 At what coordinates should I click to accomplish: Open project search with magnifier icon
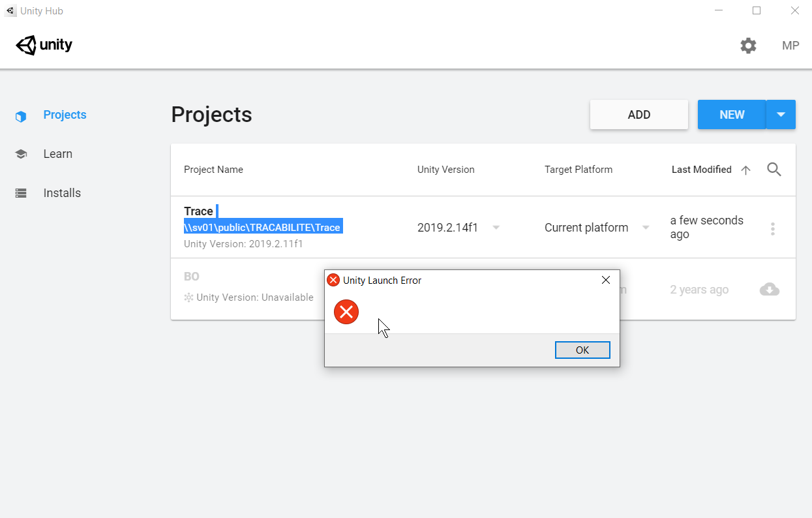click(x=774, y=170)
